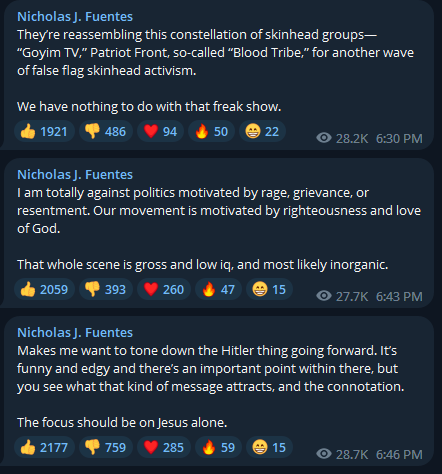Click fire reaction showing 50

[x=211, y=132]
